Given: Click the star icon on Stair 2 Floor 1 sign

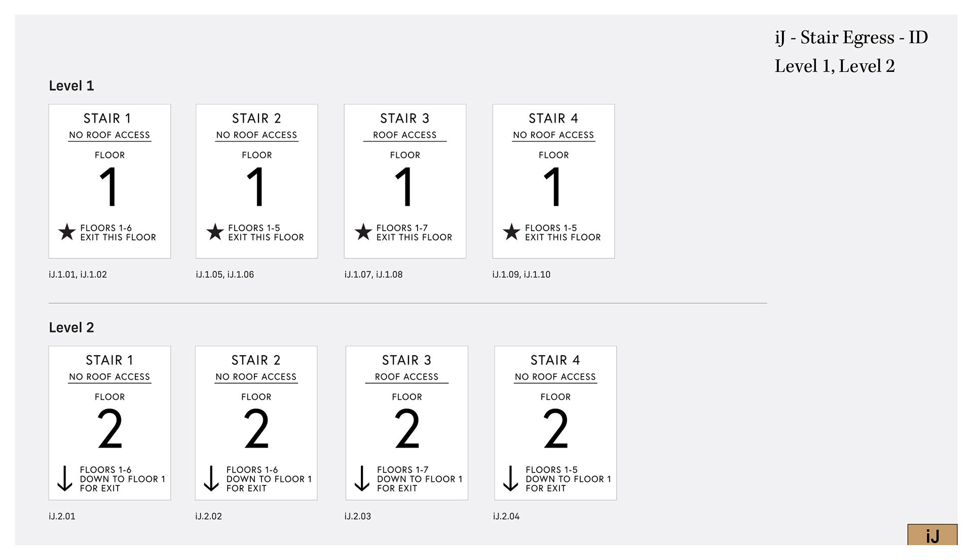Looking at the screenshot, I should coord(215,232).
